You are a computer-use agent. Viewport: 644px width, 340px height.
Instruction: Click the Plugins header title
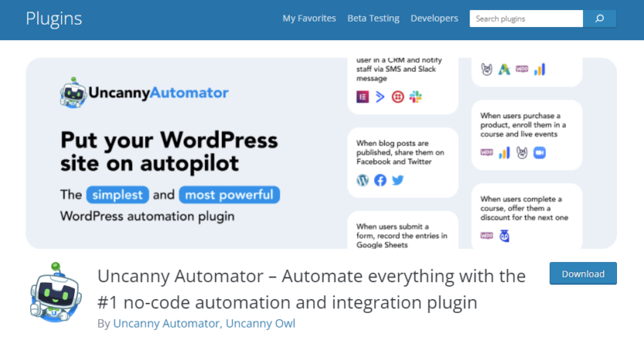click(x=54, y=19)
